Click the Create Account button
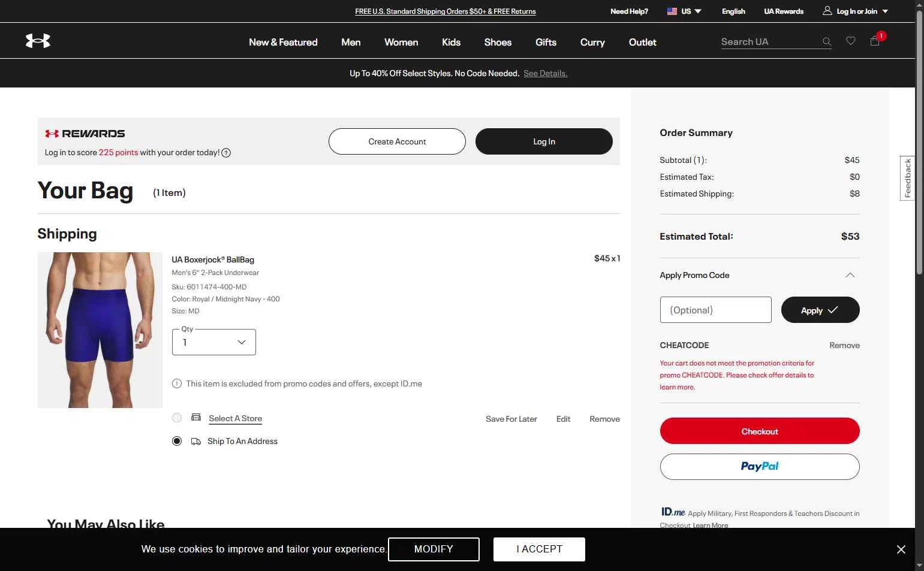This screenshot has height=571, width=924. click(397, 141)
